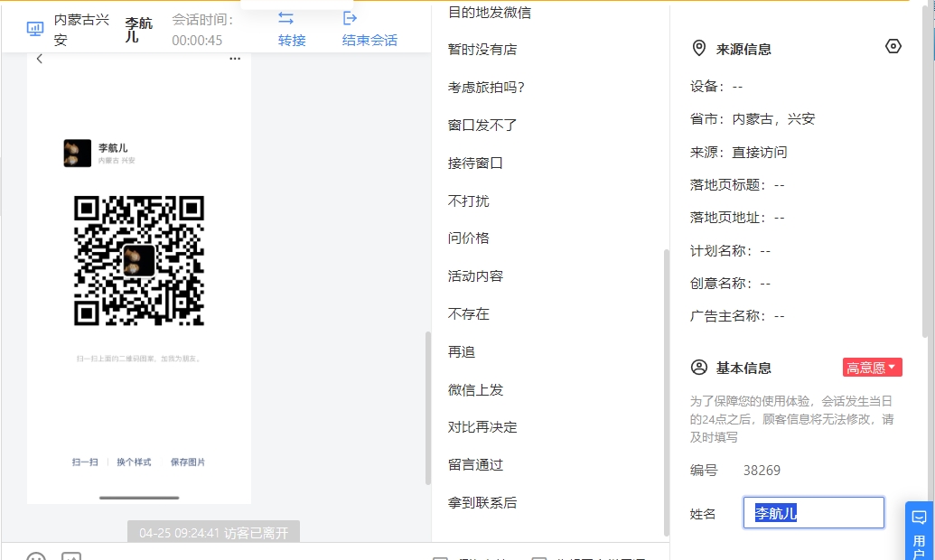The width and height of the screenshot is (935, 560).
Task: Click the visitor info panel scrollbar
Action: pyautogui.click(x=925, y=173)
